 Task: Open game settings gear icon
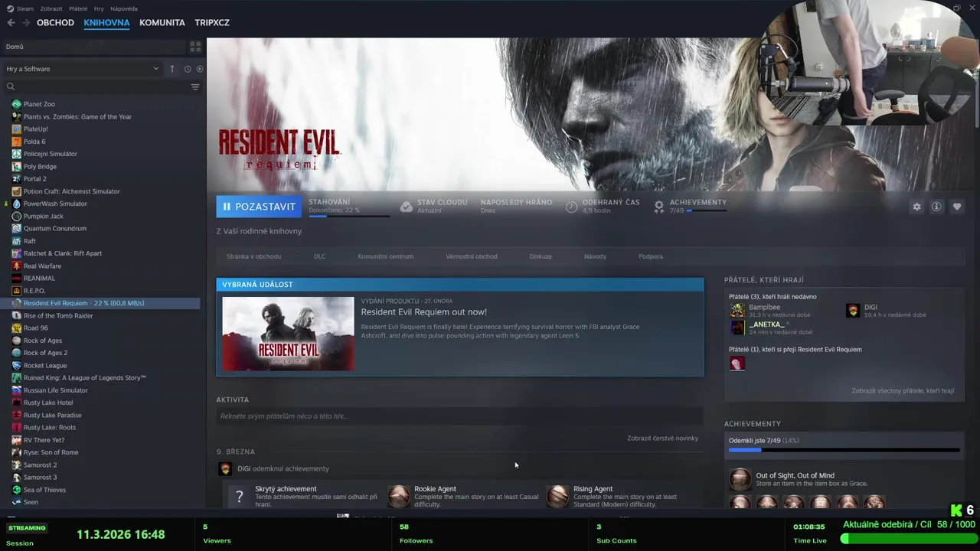pyautogui.click(x=916, y=207)
